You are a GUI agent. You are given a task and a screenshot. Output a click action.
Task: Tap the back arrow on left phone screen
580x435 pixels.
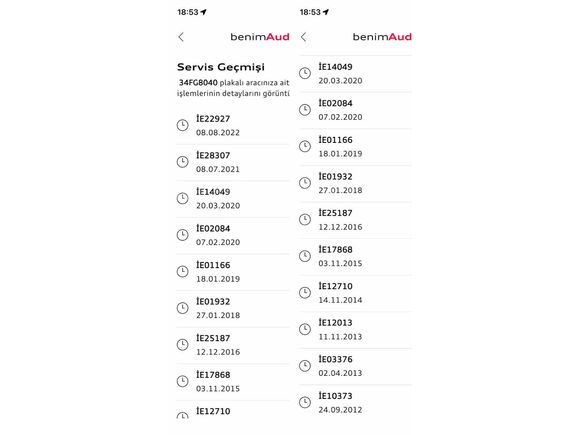(x=181, y=37)
